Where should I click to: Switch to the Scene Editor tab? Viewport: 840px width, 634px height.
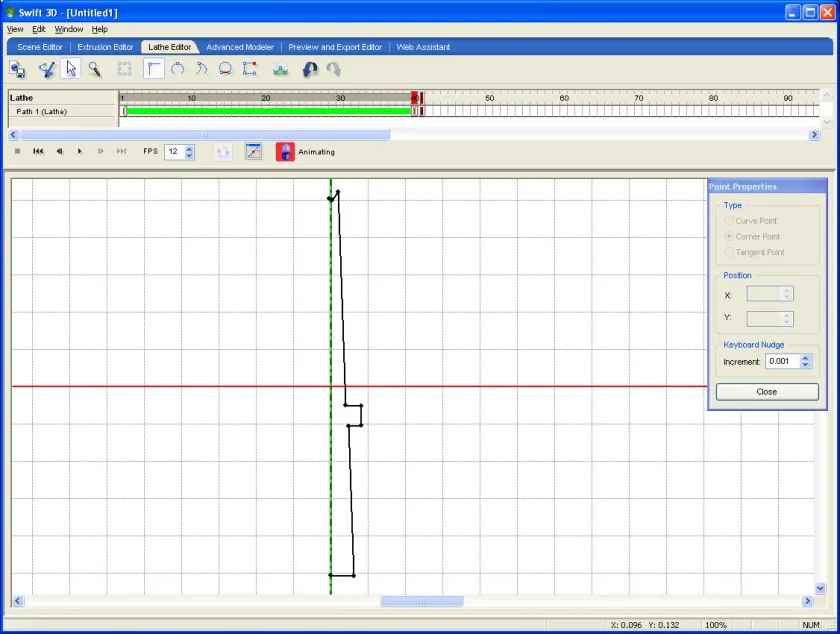tap(40, 47)
